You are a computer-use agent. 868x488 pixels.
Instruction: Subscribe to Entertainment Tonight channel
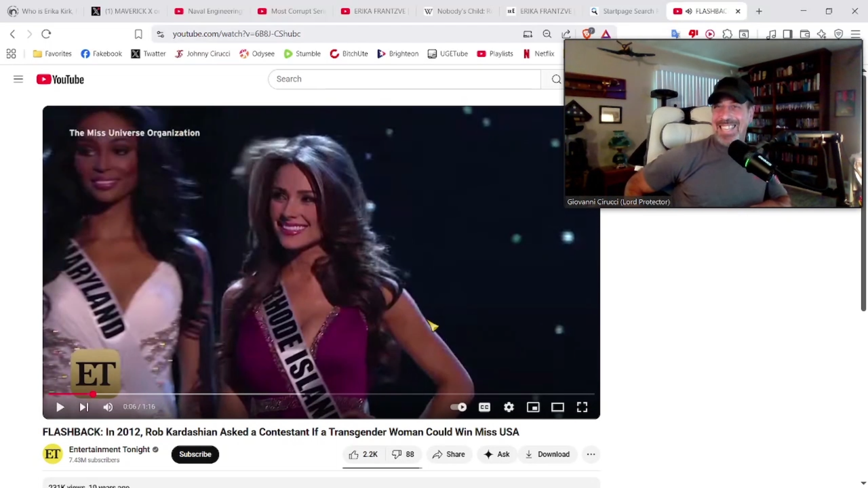click(x=195, y=454)
